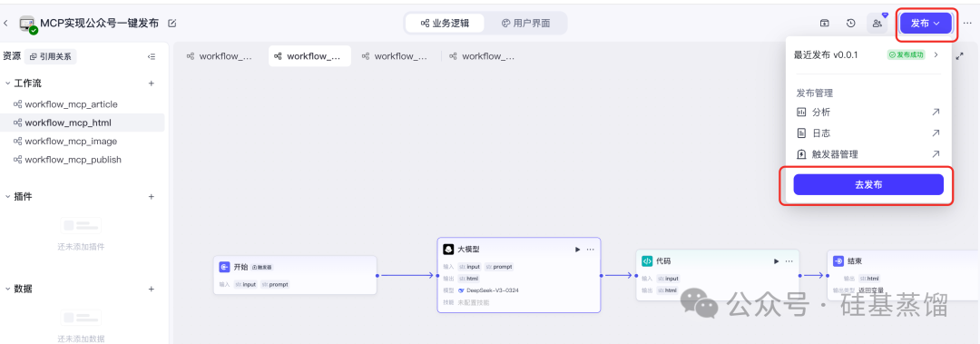Switch to the fourth workflow canvas tab
Screen dimensions: 980x344
pos(483,56)
